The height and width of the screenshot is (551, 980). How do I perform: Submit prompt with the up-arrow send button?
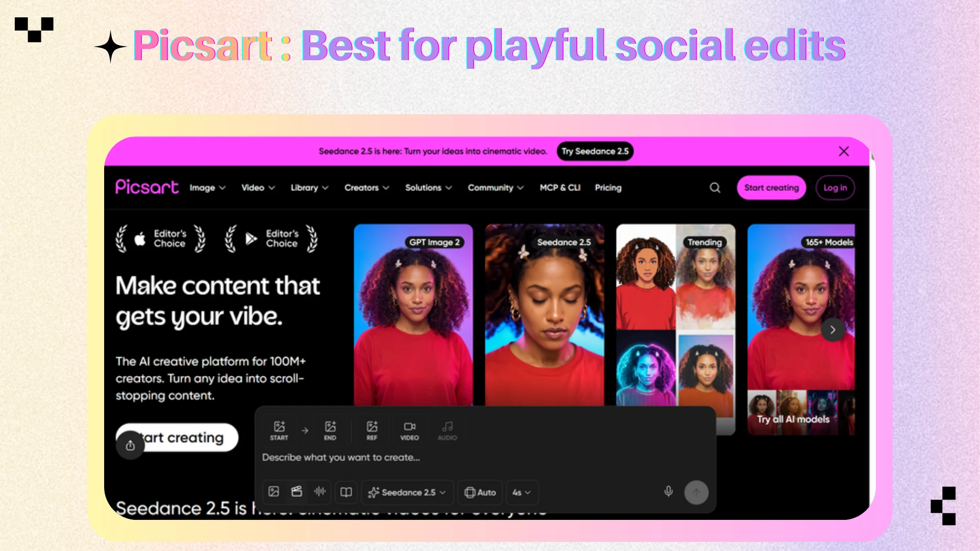pyautogui.click(x=696, y=492)
